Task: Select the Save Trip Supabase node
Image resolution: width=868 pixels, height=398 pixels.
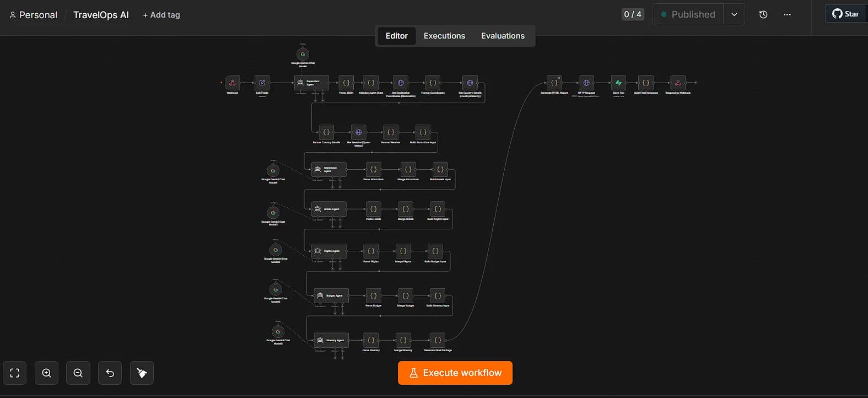Action: point(618,83)
